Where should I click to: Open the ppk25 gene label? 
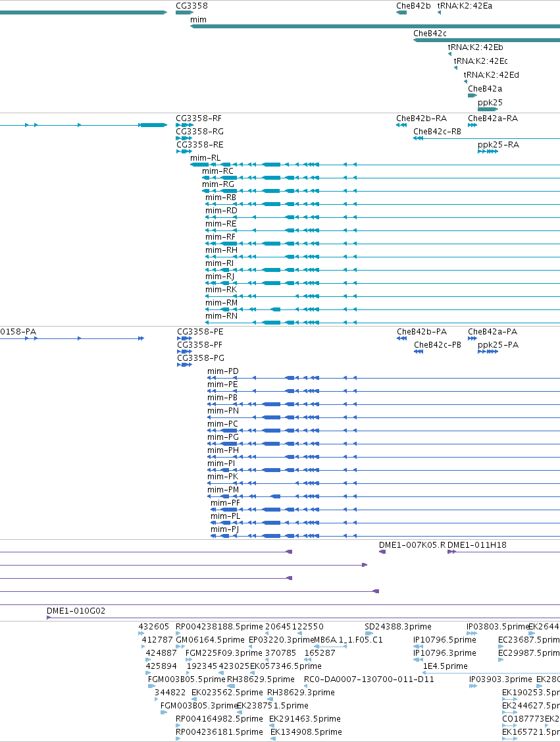pyautogui.click(x=490, y=102)
